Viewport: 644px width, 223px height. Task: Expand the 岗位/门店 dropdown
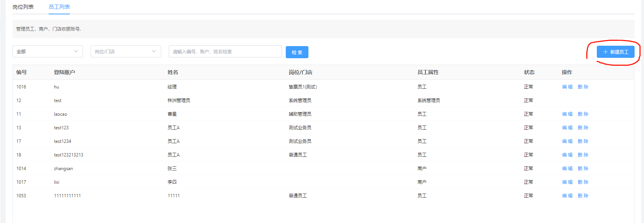click(x=126, y=51)
